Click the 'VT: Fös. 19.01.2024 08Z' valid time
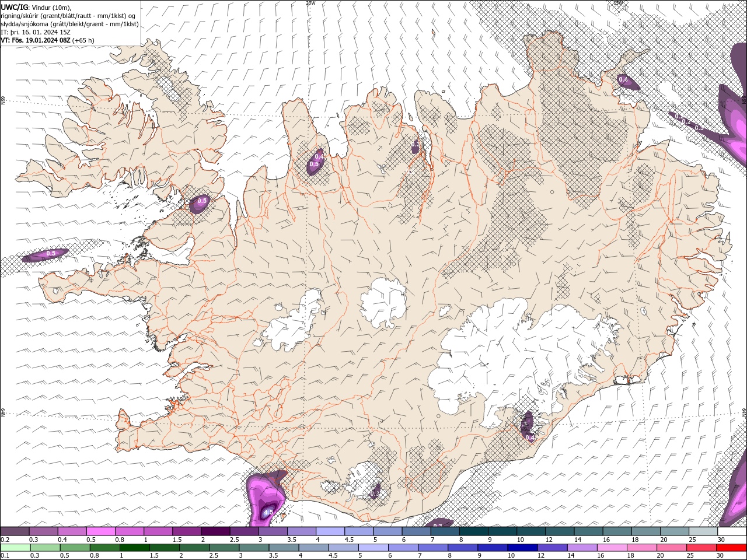The image size is (747, 560). coord(36,40)
